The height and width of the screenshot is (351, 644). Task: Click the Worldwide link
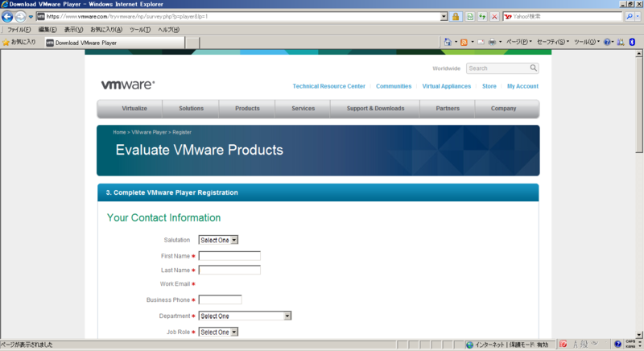(446, 68)
